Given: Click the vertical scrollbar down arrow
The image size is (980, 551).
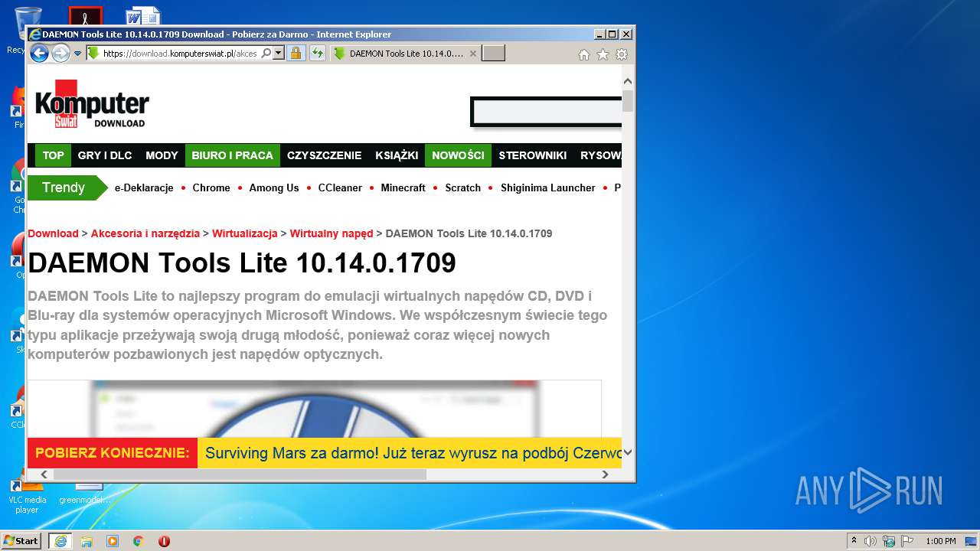Looking at the screenshot, I should 628,452.
